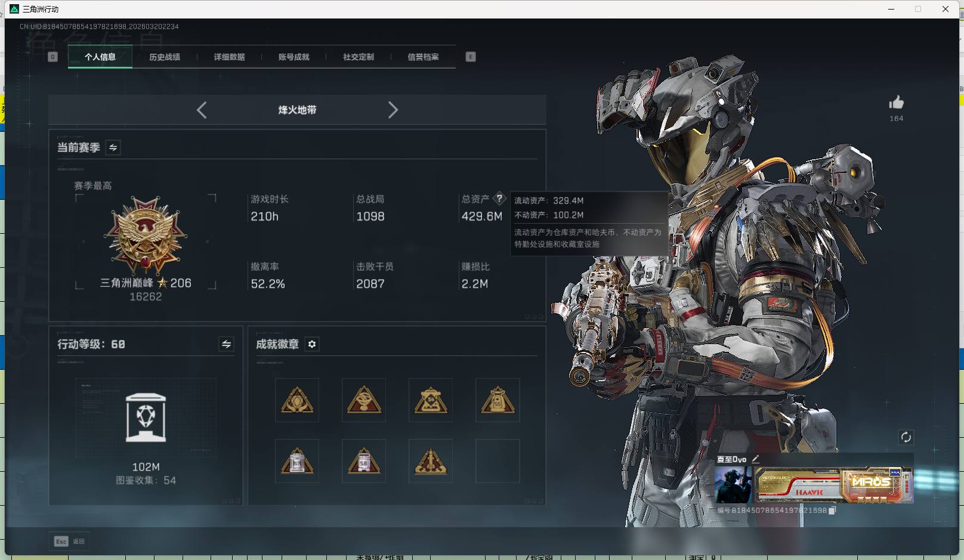The image size is (964, 560).
Task: Click the 游戏时长 value 210h
Action: coord(265,216)
